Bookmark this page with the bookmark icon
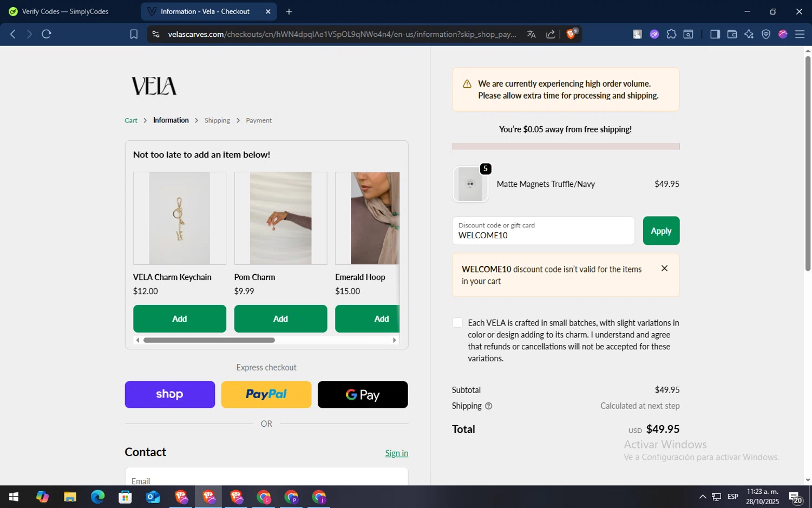 click(x=134, y=34)
